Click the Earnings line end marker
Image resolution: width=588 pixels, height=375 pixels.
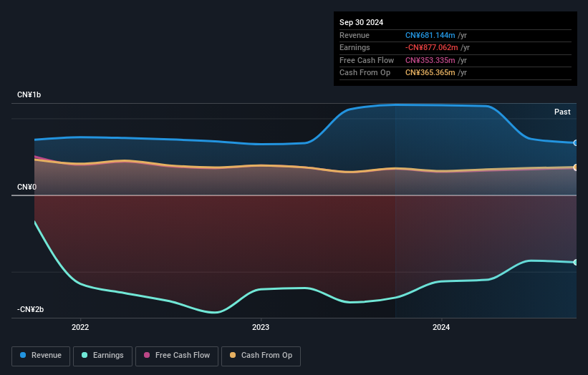click(x=576, y=262)
